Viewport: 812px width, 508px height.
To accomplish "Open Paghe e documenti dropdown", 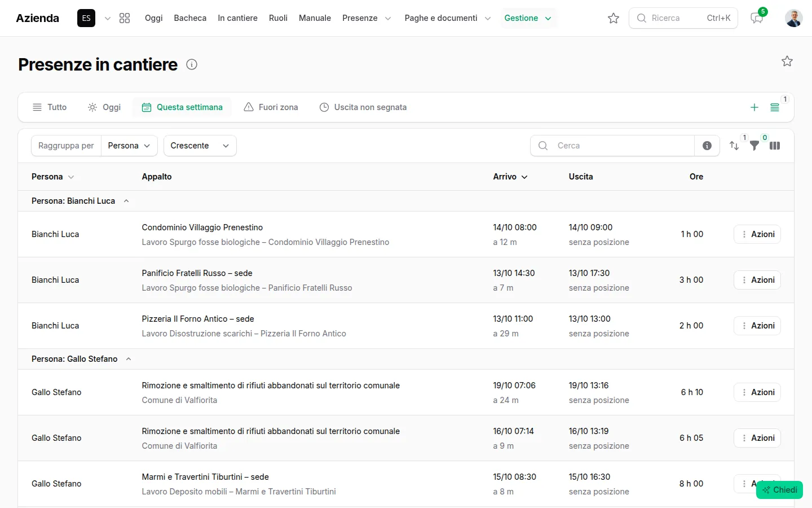I will point(447,18).
